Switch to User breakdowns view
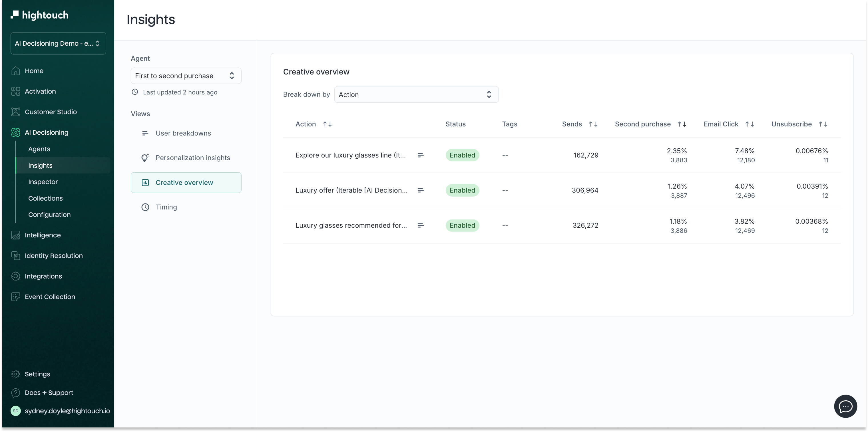The height and width of the screenshot is (432, 868). (x=186, y=133)
